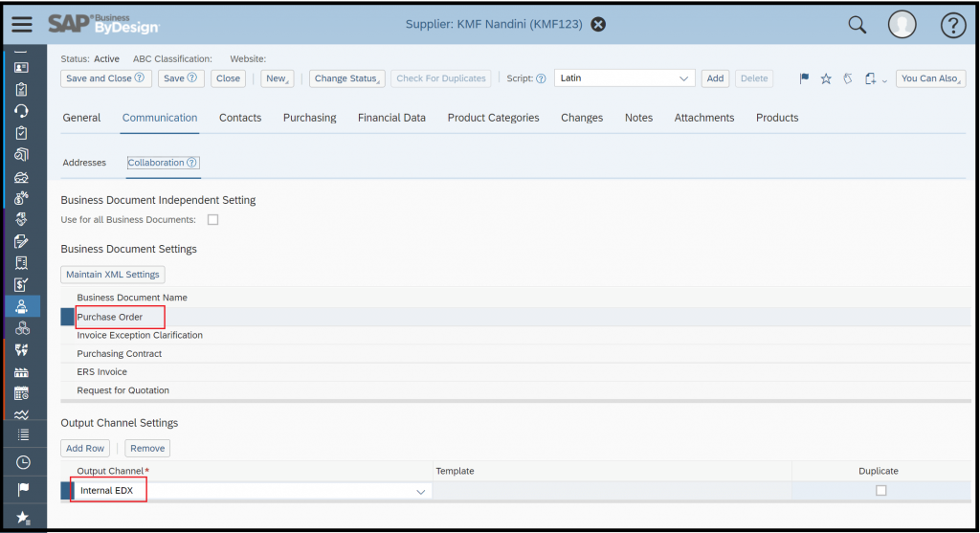
Task: Click the SAP Business ByDesign logo
Action: click(x=103, y=24)
